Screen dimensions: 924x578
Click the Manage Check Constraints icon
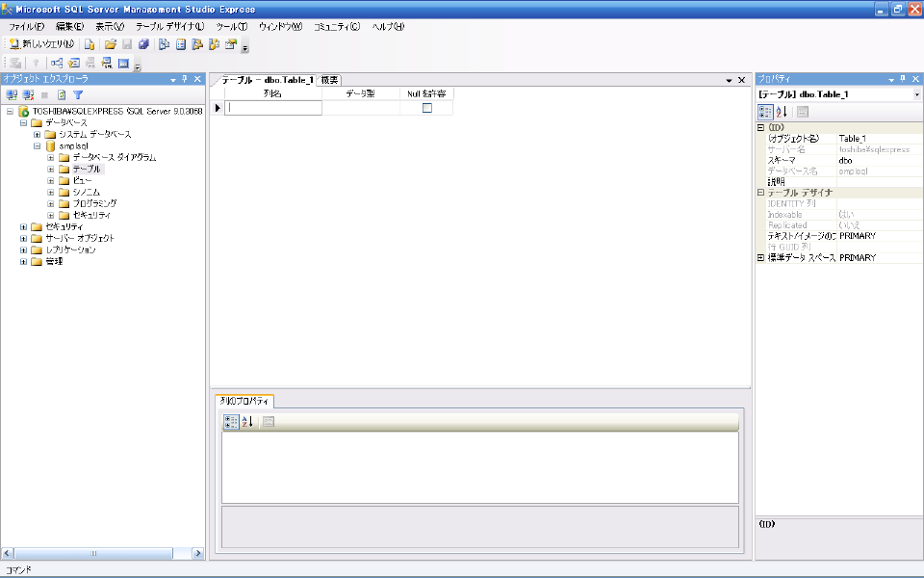tap(123, 64)
